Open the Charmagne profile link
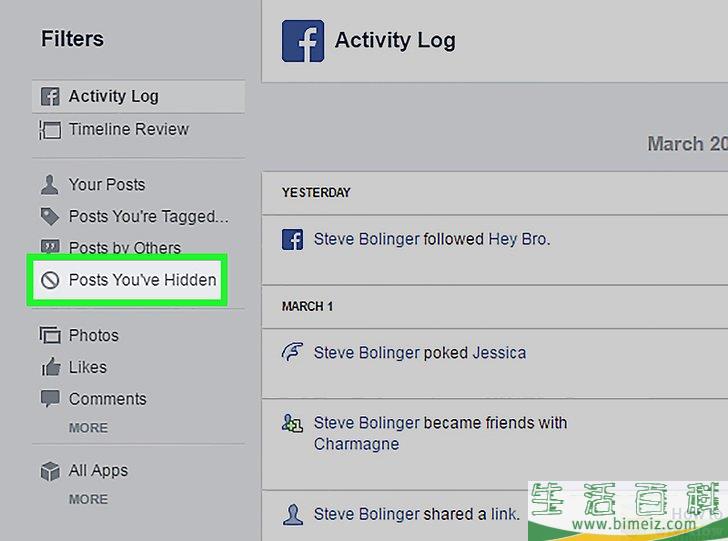Viewport: 728px width, 541px height. 356,444
